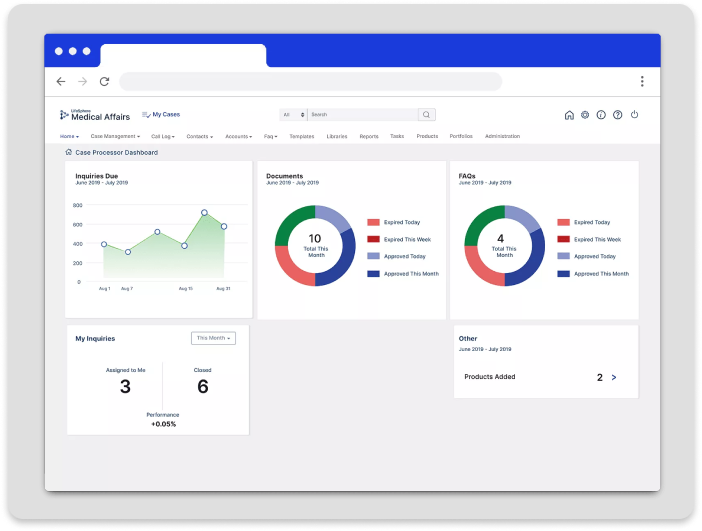Open the All search filter dropdown
The width and height of the screenshot is (702, 531).
tap(293, 115)
